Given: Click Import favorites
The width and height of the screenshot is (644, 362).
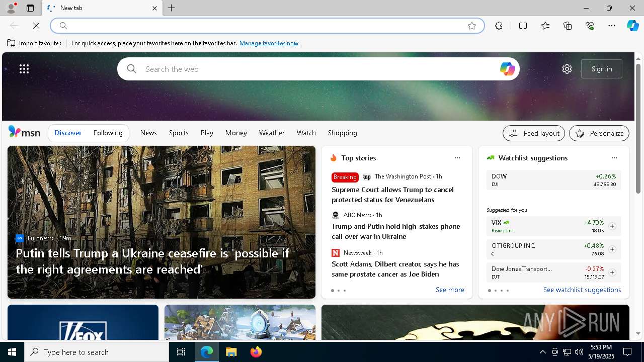Looking at the screenshot, I should 34,43.
